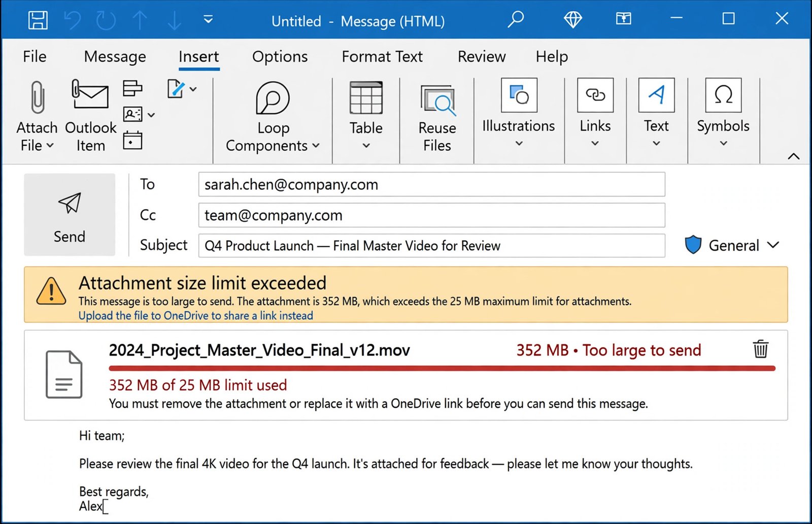This screenshot has height=524, width=812.
Task: Click the Subject field
Action: point(431,246)
